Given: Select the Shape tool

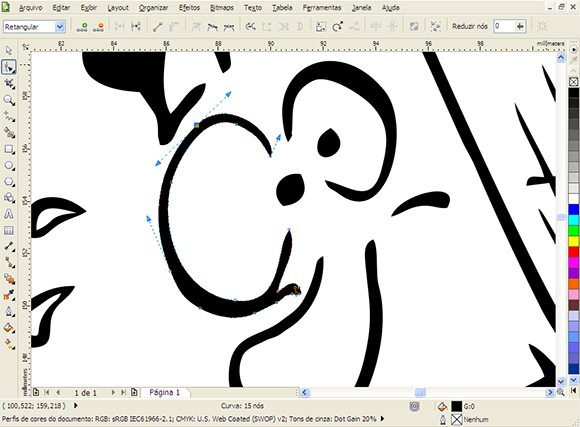Looking at the screenshot, I should coord(9,67).
